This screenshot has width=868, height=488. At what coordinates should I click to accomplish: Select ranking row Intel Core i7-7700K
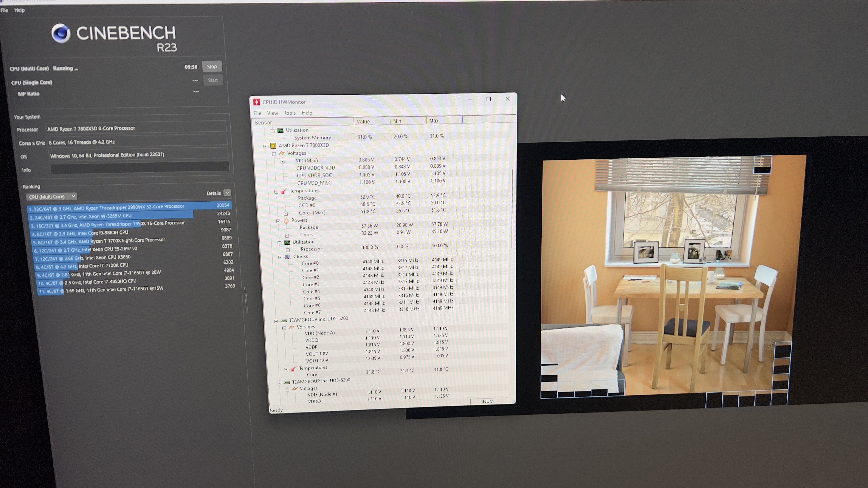(x=135, y=265)
